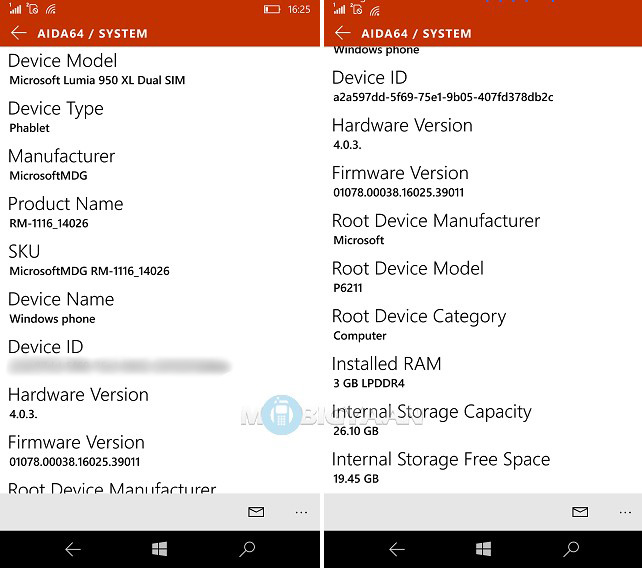Open the more options dots in left screen
642x568 pixels.
pos(301,512)
